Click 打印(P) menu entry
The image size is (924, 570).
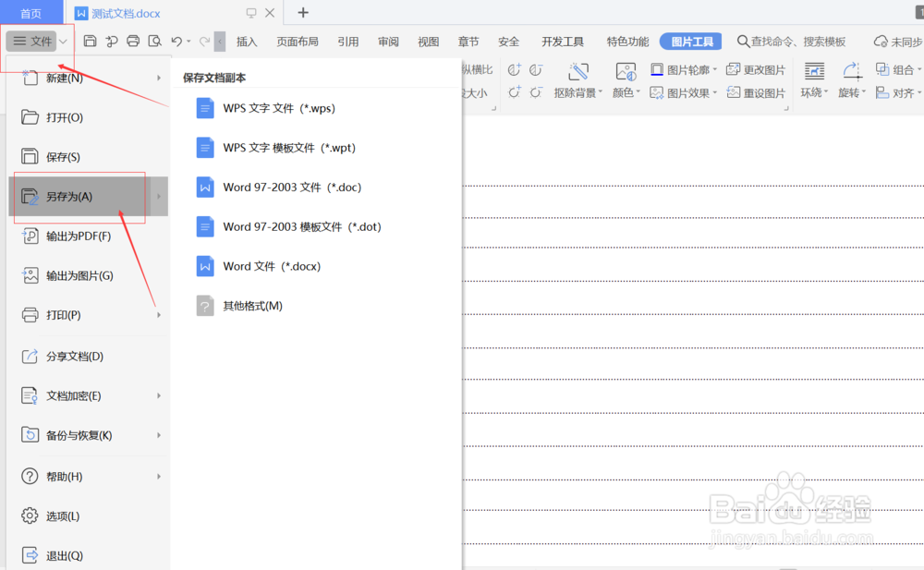89,315
